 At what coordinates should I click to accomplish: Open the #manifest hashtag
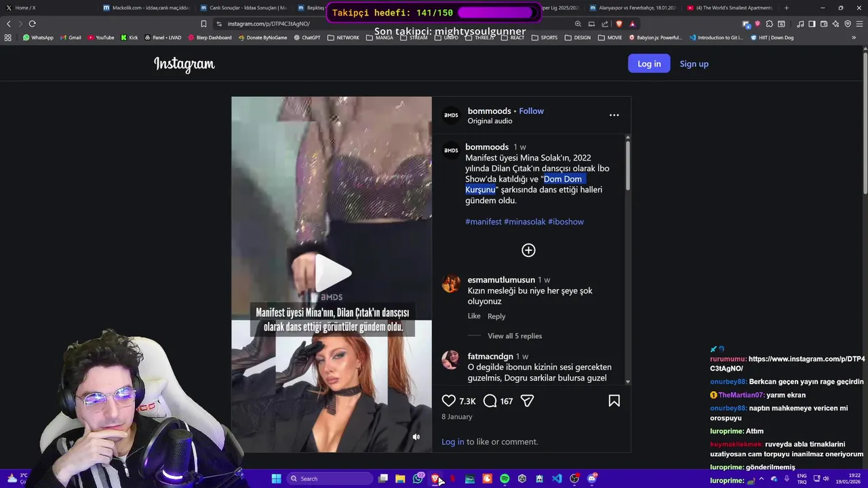tap(484, 222)
